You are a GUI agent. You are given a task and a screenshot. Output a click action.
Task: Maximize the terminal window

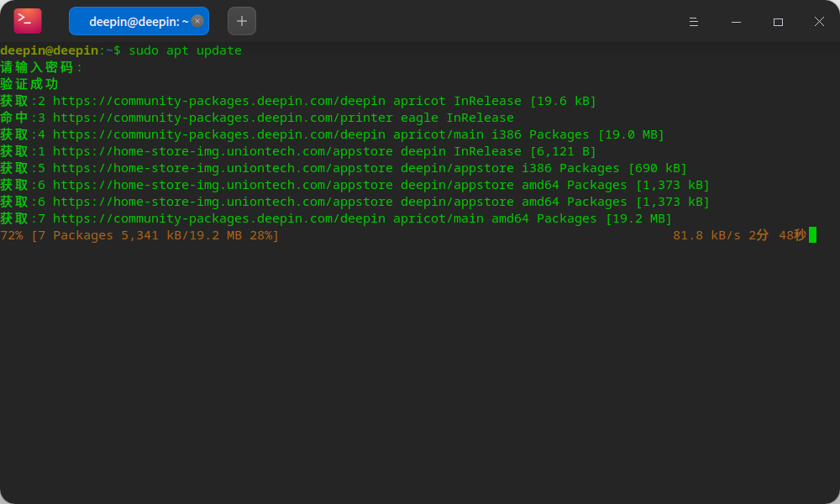[x=778, y=21]
